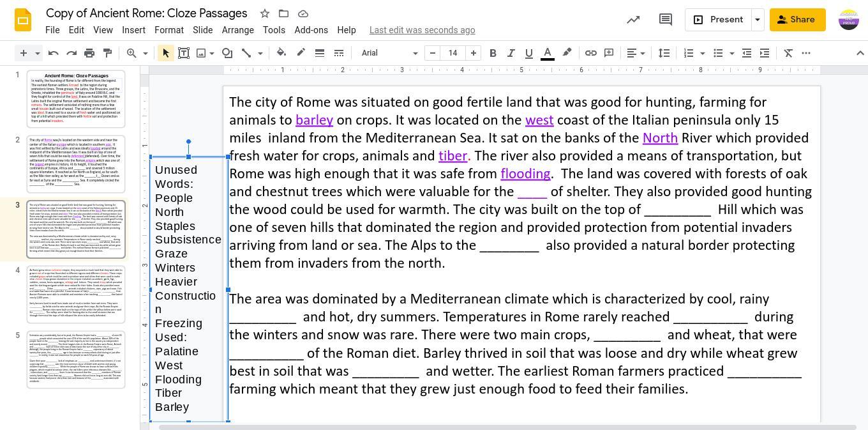The width and height of the screenshot is (868, 430).
Task: Click the 'flooding' link in passage
Action: point(525,174)
